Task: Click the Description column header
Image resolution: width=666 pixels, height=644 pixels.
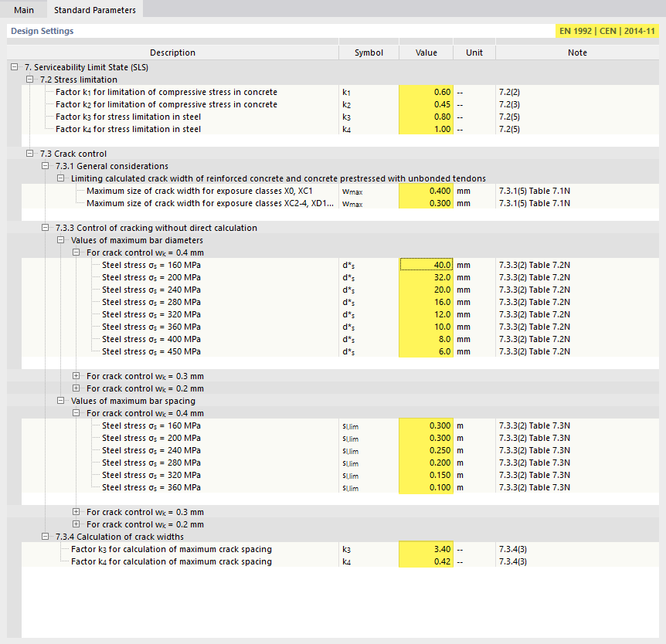Action: pyautogui.click(x=172, y=52)
